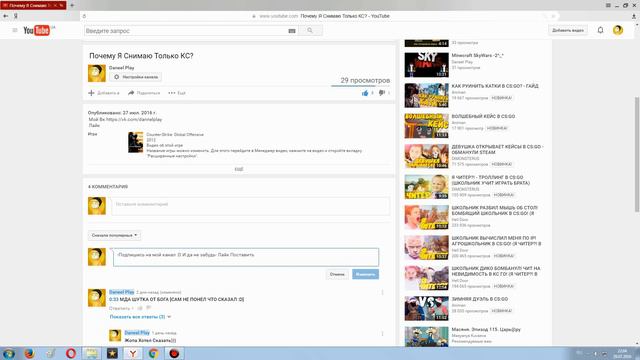This screenshot has height=360, width=640.
Task: Click the browser back arrow
Action: (5, 16)
